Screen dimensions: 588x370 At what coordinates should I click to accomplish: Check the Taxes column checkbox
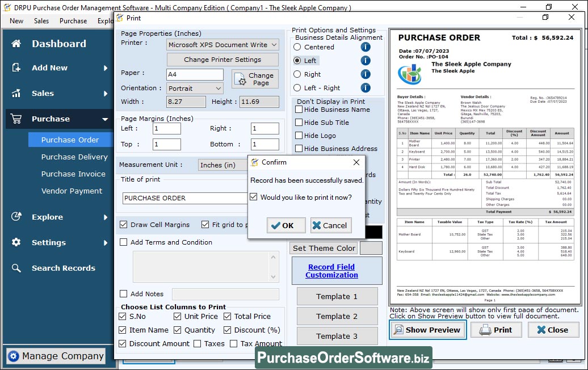(x=198, y=343)
